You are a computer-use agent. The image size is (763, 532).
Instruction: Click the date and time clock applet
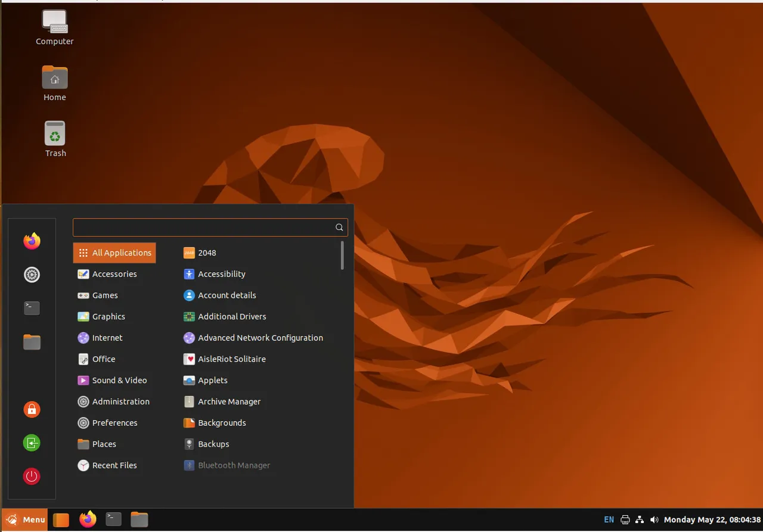pos(712,519)
